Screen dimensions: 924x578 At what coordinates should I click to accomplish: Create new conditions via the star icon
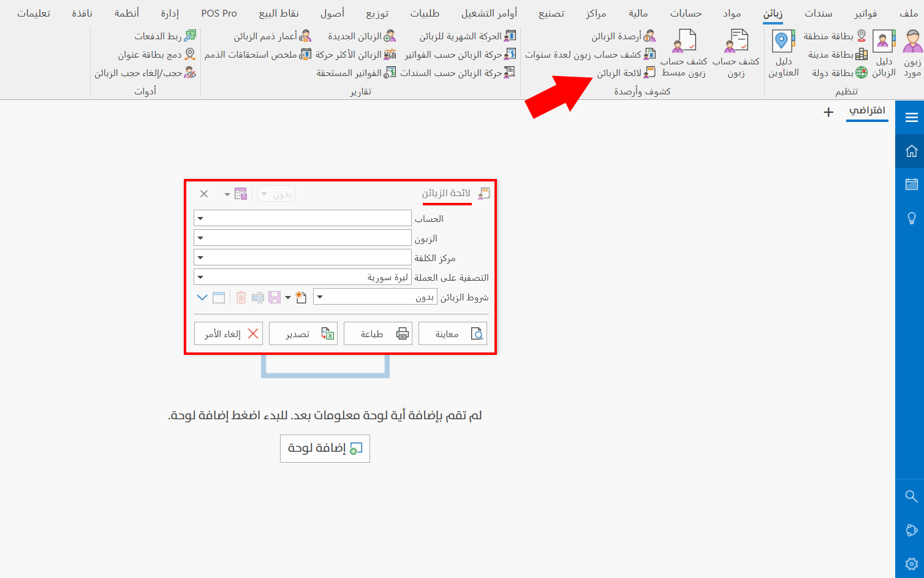(x=301, y=297)
